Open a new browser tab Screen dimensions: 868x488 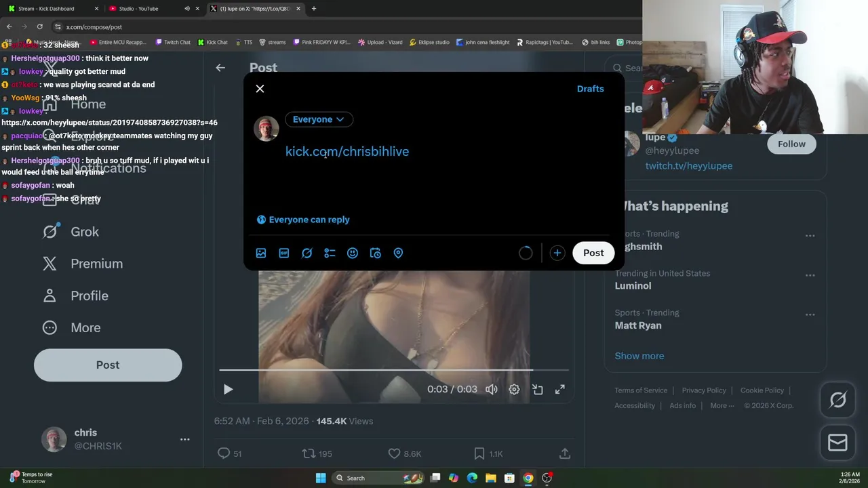pos(313,9)
